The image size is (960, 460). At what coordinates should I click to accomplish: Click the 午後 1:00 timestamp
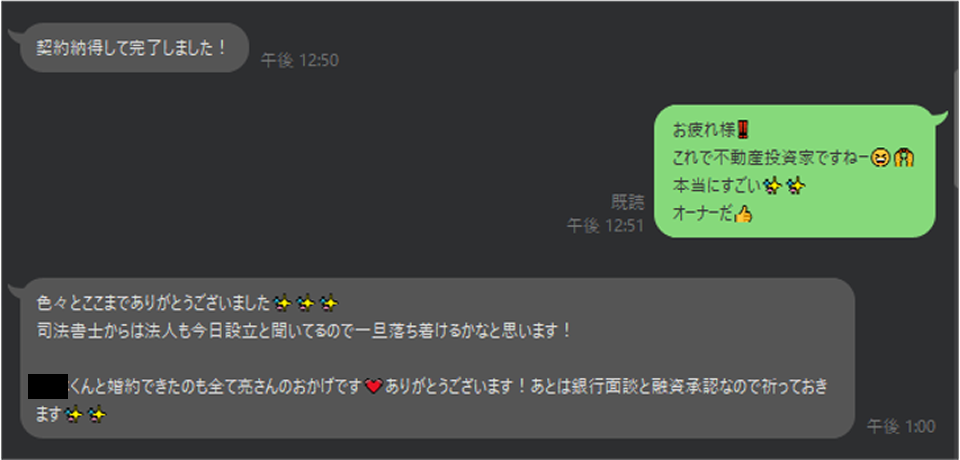[901, 427]
